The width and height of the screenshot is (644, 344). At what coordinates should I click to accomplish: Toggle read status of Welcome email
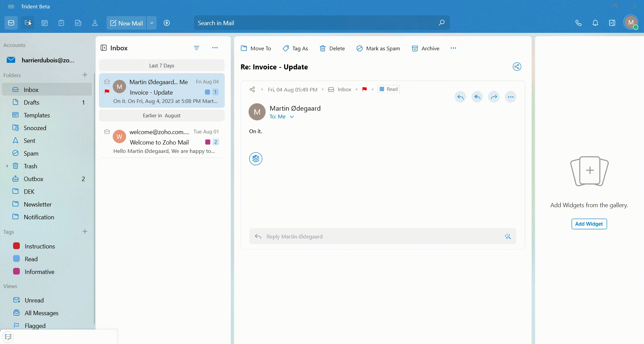(107, 132)
